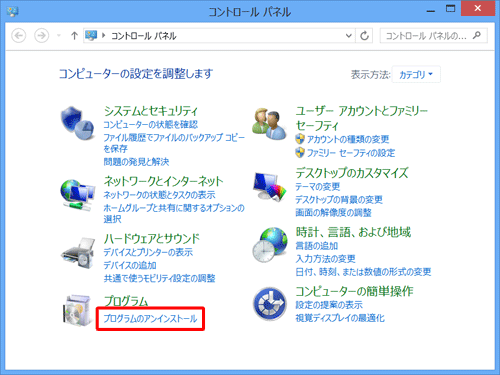Go up one folder level
The height and width of the screenshot is (375, 500).
[74, 35]
